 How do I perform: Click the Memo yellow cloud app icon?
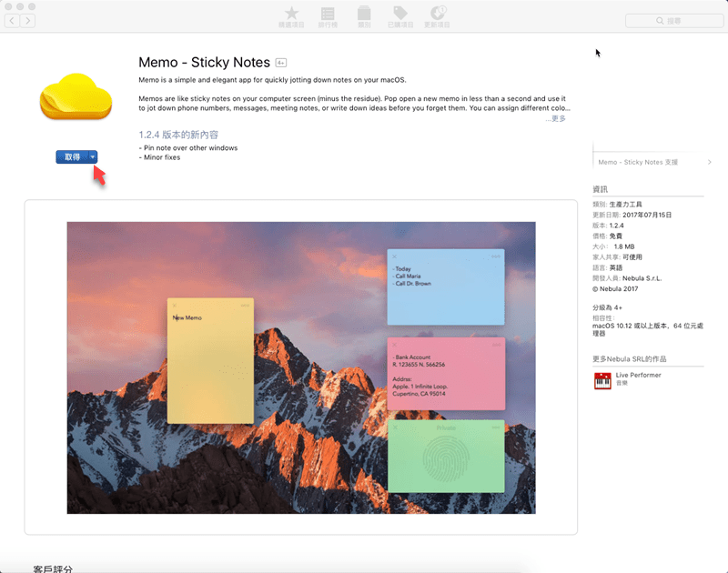[76, 96]
